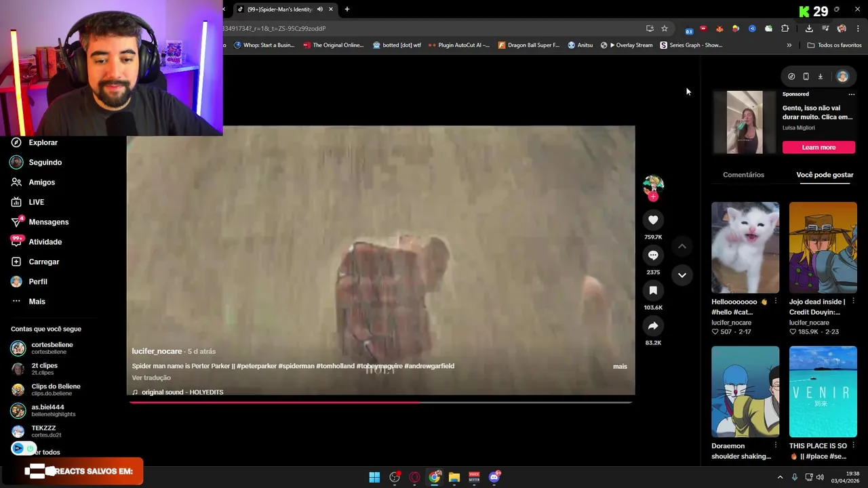Open options for the Hellooooooo cat video

[x=775, y=302]
